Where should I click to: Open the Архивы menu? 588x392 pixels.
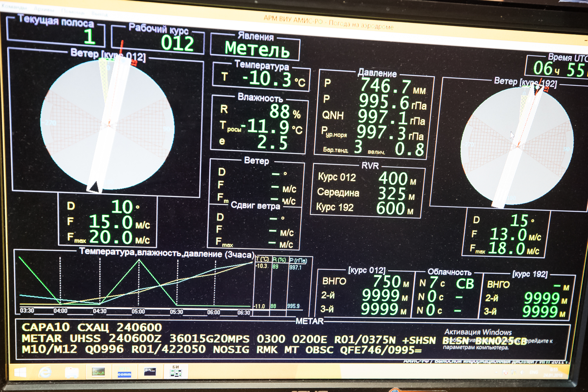[x=44, y=9]
